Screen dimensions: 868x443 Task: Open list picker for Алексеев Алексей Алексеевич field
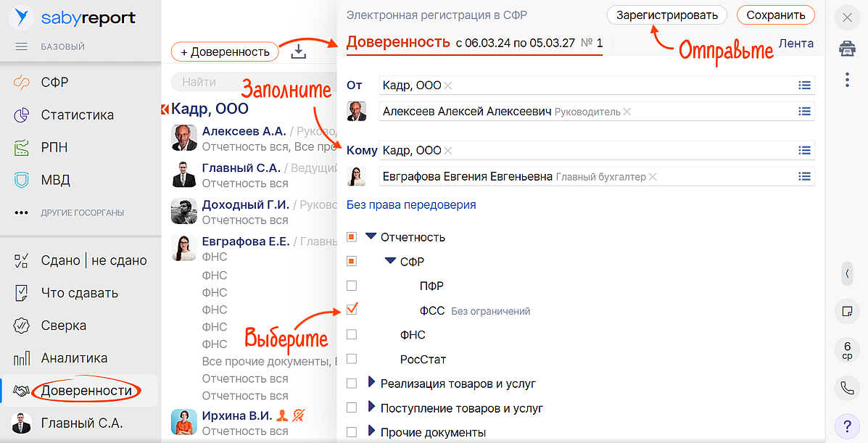click(803, 112)
